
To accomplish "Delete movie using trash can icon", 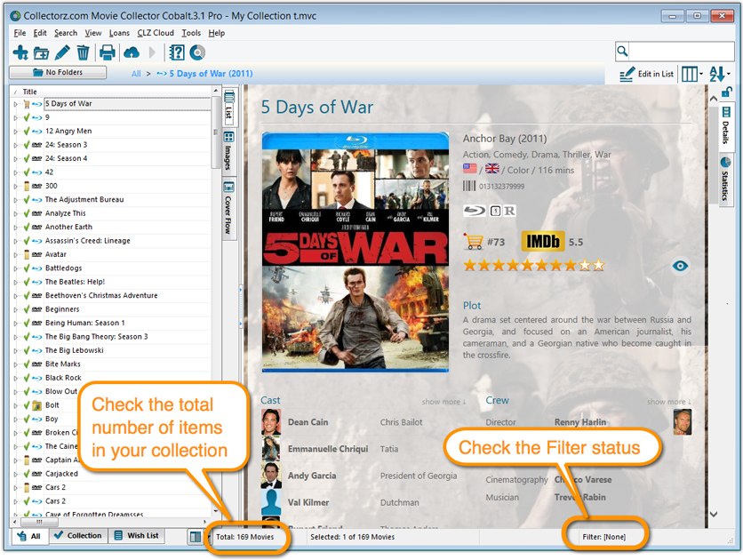I will coord(83,52).
